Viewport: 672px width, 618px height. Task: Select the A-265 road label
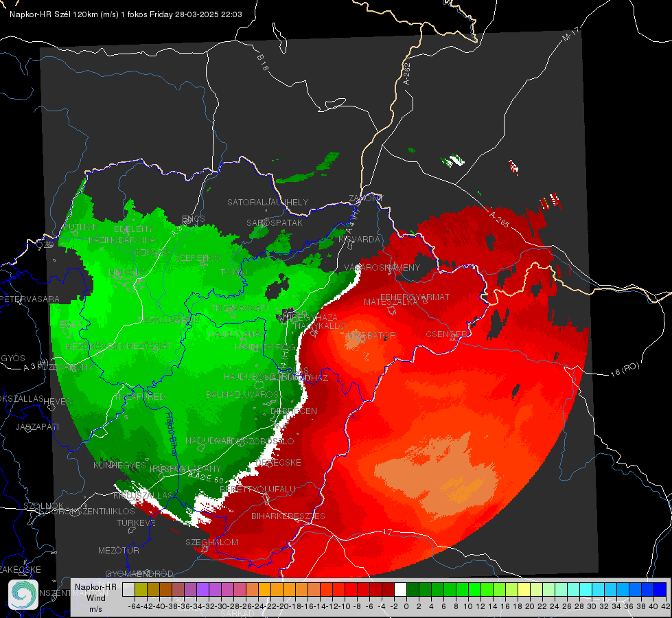pyautogui.click(x=499, y=220)
